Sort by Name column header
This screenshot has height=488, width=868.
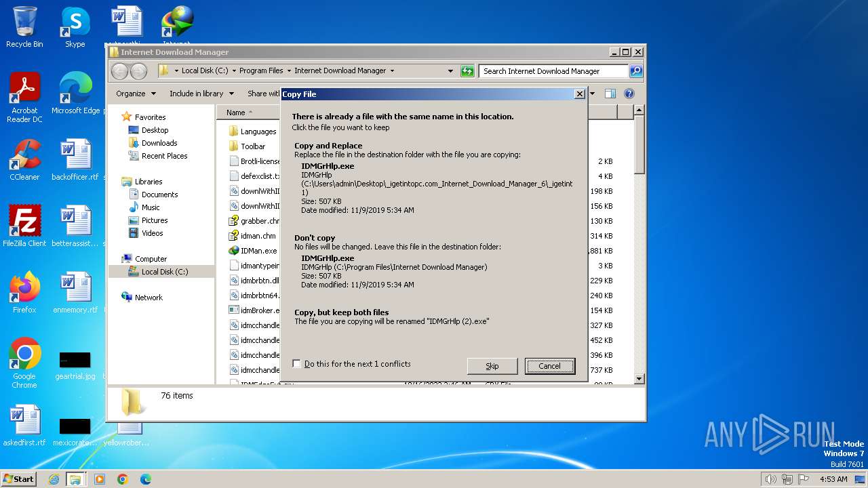[249, 113]
